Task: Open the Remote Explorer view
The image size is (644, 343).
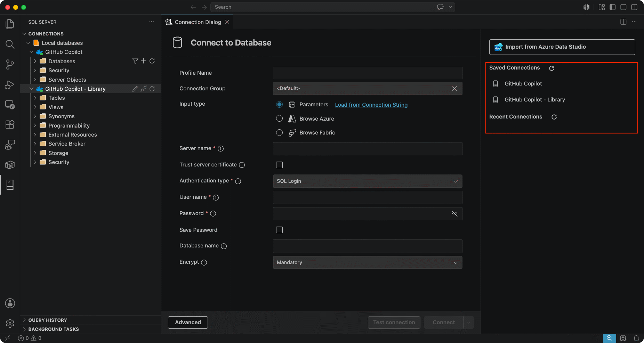Action: pos(10,105)
